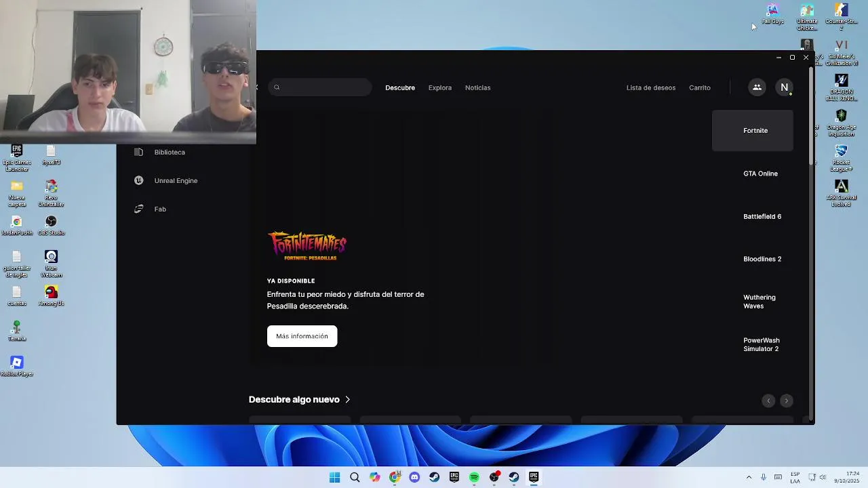The height and width of the screenshot is (488, 868).
Task: Open the cuentas desktop file
Action: click(17, 296)
